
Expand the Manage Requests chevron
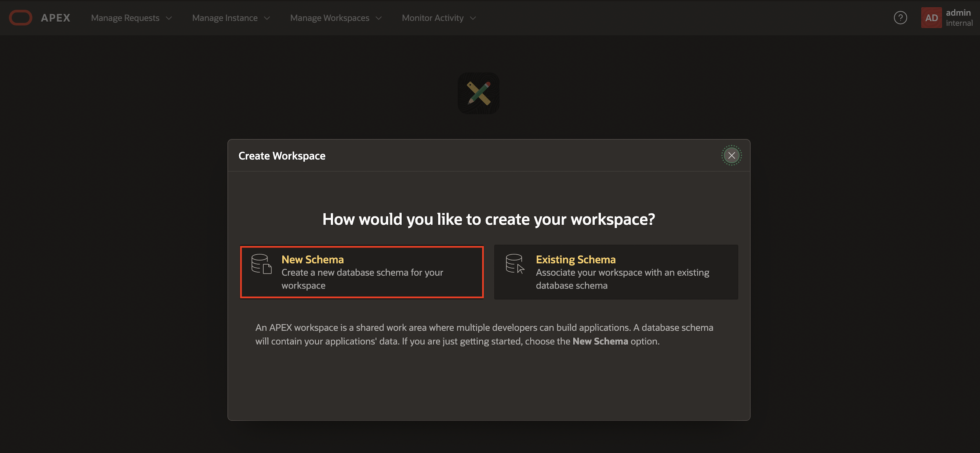click(x=169, y=18)
